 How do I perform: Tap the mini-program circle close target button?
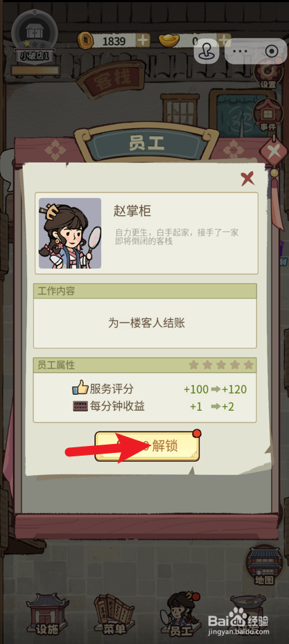(271, 51)
